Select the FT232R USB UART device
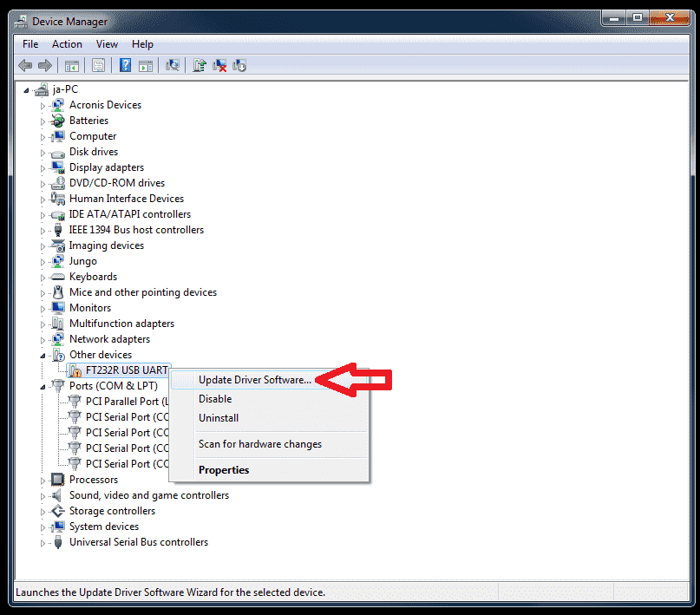This screenshot has height=615, width=700. (126, 369)
